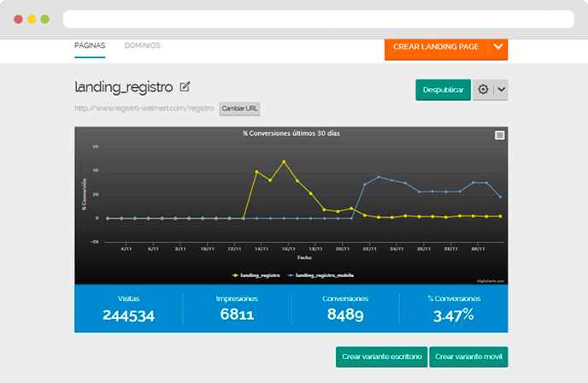This screenshot has width=588, height=383.
Task: Click the Impresiones value 6811
Action: click(237, 315)
